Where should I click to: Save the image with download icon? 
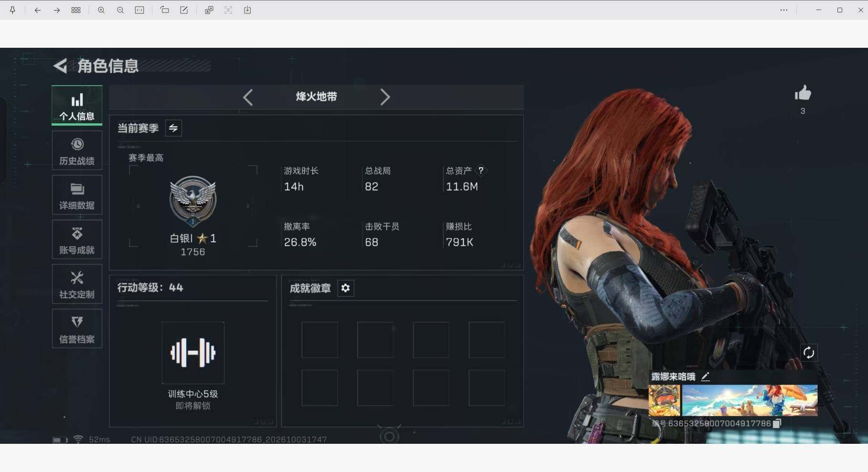pos(247,10)
